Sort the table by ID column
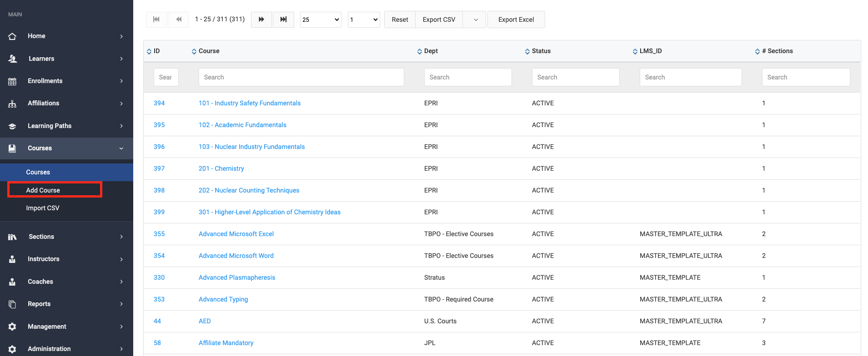This screenshot has height=356, width=868. (153, 51)
